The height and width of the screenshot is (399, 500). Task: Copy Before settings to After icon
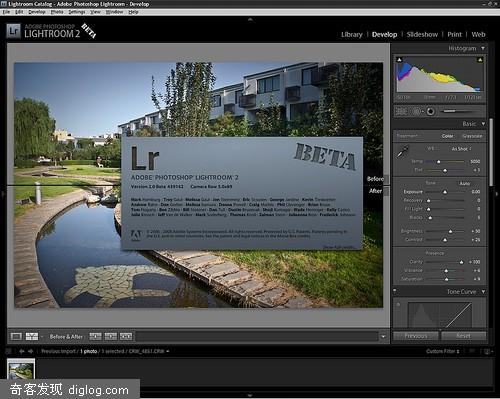pyautogui.click(x=95, y=336)
